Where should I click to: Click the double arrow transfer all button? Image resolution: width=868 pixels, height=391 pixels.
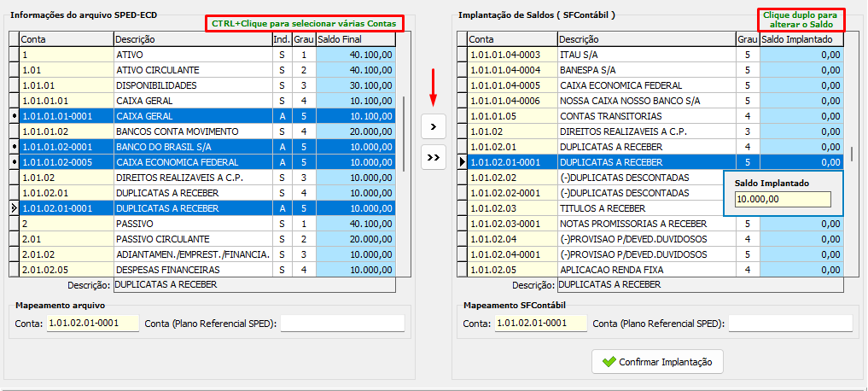click(434, 157)
